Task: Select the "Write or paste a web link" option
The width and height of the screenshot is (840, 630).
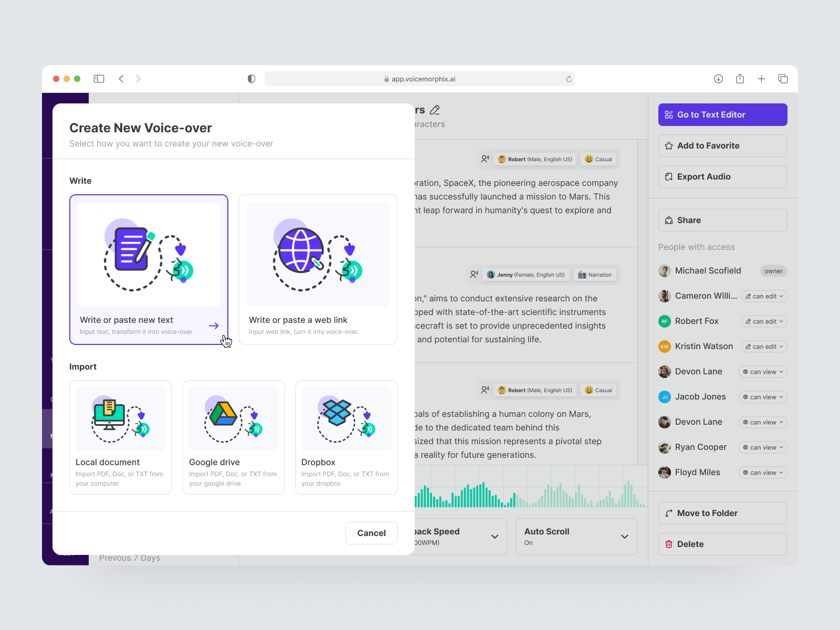Action: coord(318,270)
